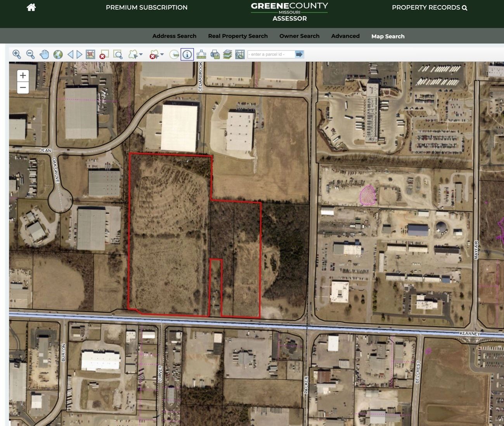Viewport: 504px width, 426px height.
Task: Open the clear selection dropdown arrow
Action: (x=162, y=55)
